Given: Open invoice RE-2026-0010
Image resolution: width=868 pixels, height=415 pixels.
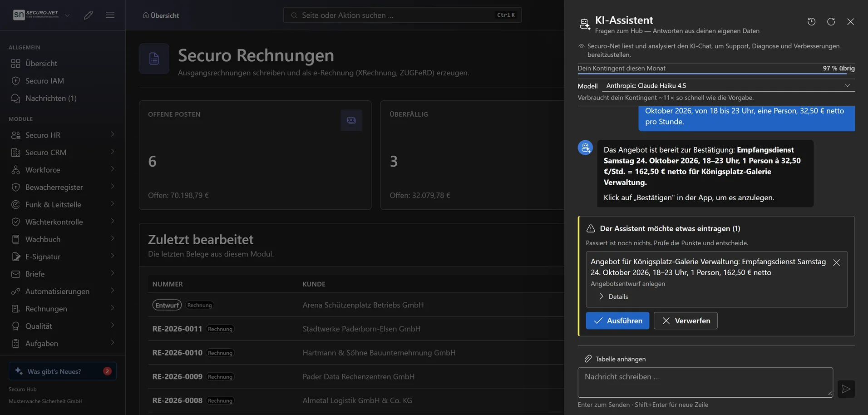Looking at the screenshot, I should click(x=177, y=353).
